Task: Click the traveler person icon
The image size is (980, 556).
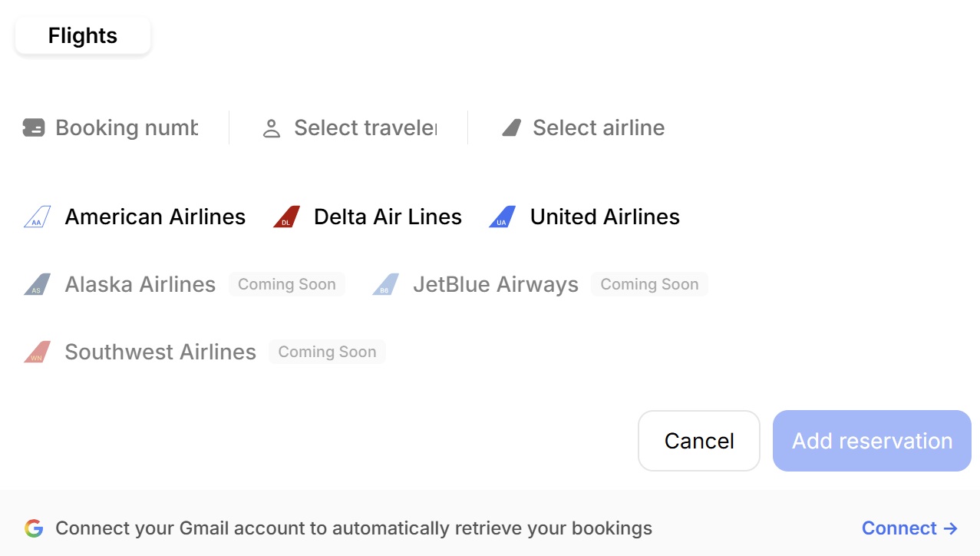Action: (272, 128)
